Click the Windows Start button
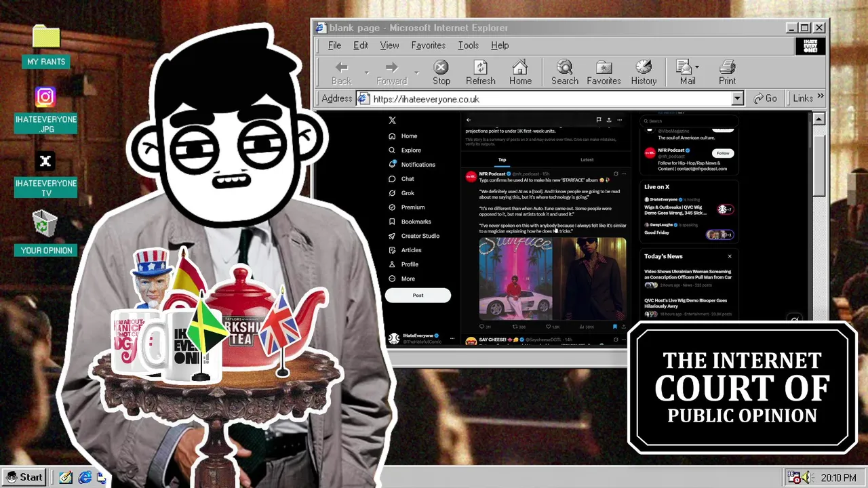 24,477
